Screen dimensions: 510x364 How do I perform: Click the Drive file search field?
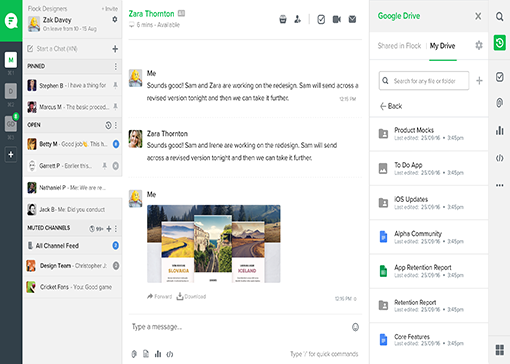424,81
